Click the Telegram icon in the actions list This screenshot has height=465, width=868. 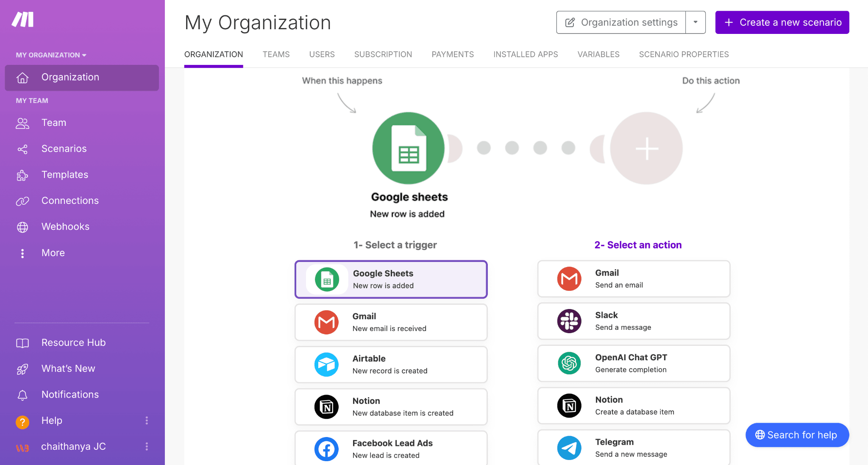tap(569, 448)
